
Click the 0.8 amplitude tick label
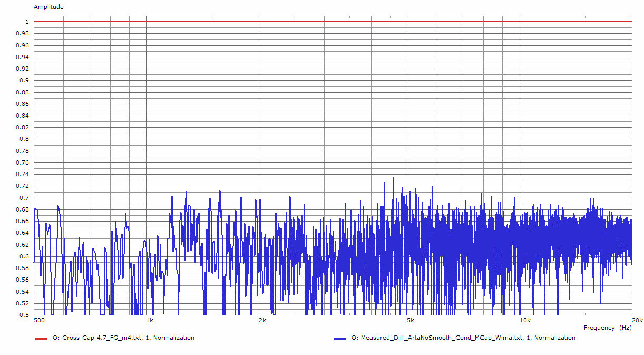tap(24, 139)
